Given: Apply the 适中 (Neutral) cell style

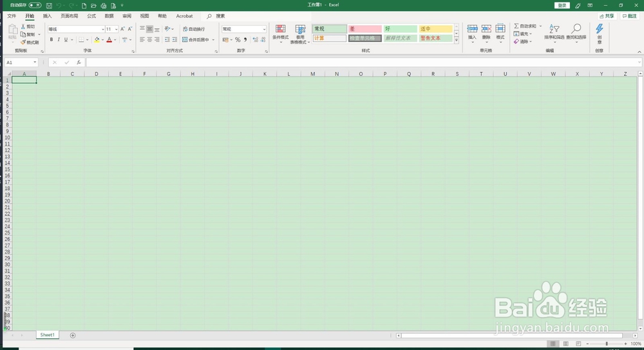Looking at the screenshot, I should (x=435, y=29).
